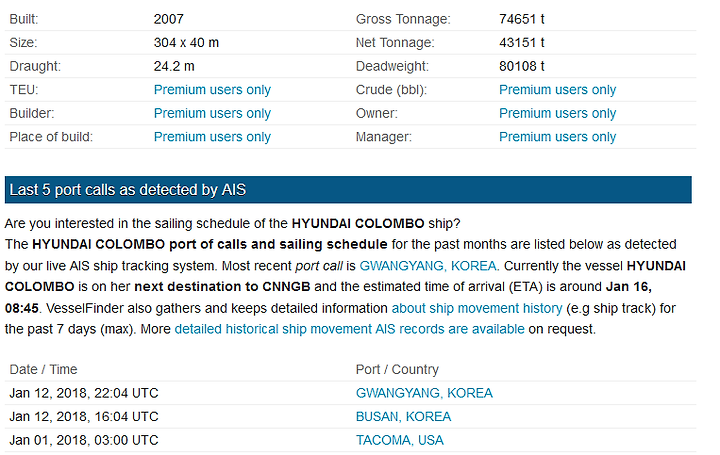This screenshot has height=455, width=720.
Task: Click the Draught value 24.2 m
Action: [174, 66]
